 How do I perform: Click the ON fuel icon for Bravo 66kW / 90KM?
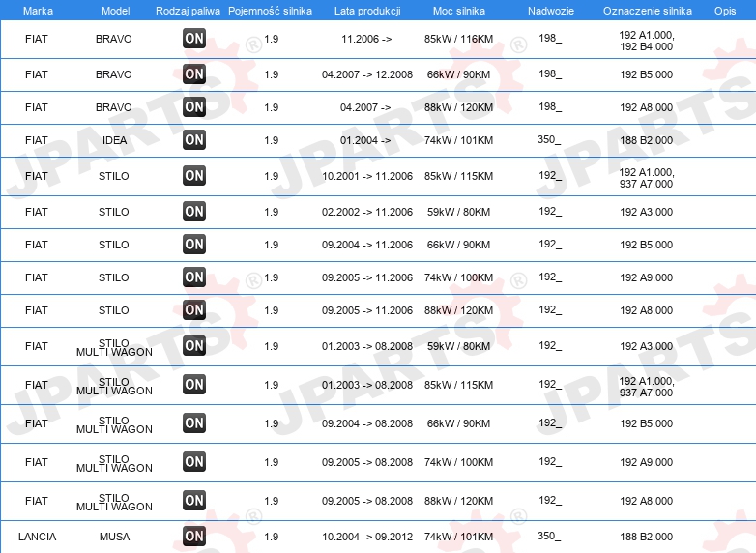(x=194, y=74)
